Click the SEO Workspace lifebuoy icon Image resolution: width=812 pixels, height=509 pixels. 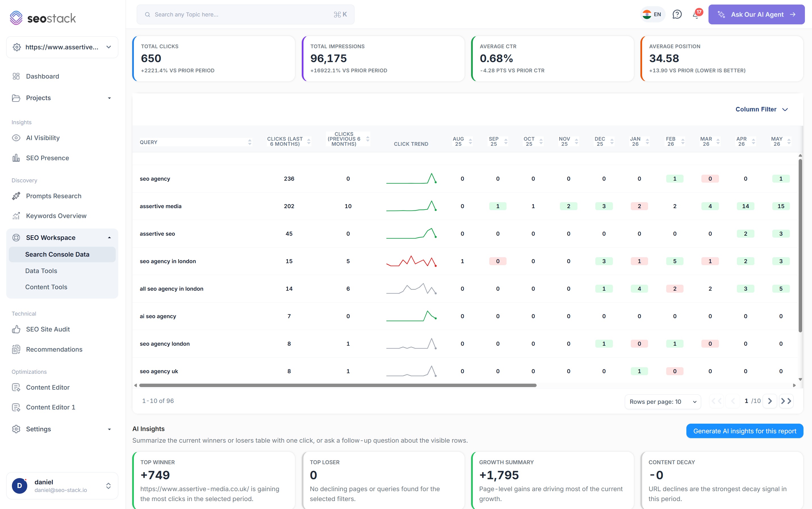pos(16,238)
